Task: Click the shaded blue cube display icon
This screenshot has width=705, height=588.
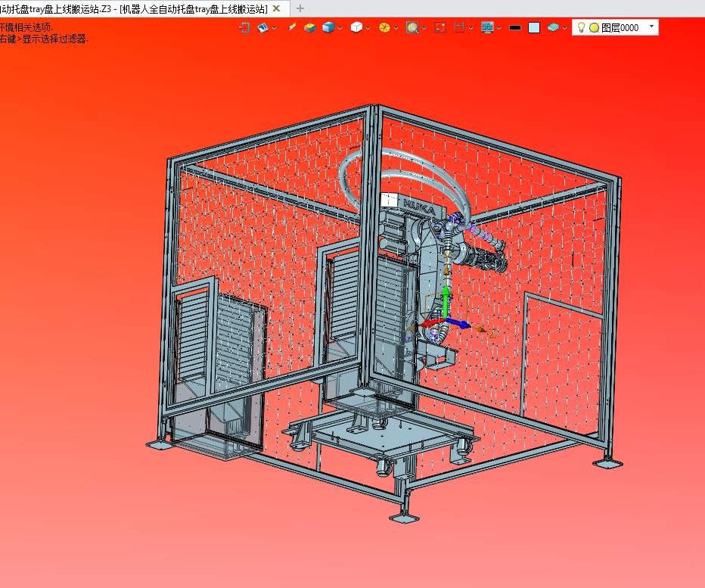Action: (x=328, y=28)
